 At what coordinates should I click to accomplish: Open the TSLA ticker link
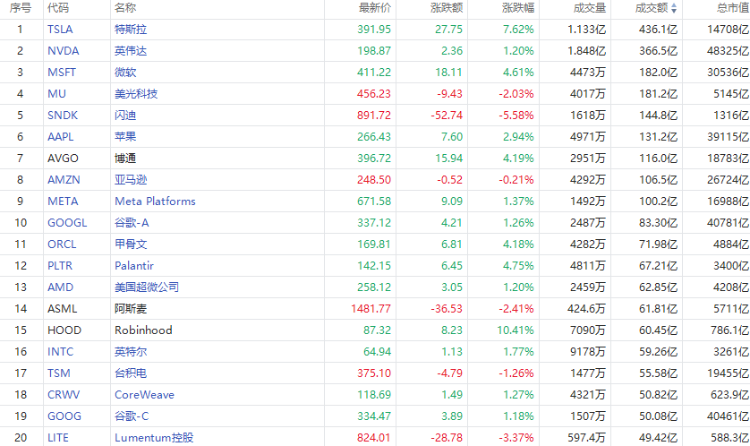point(60,29)
